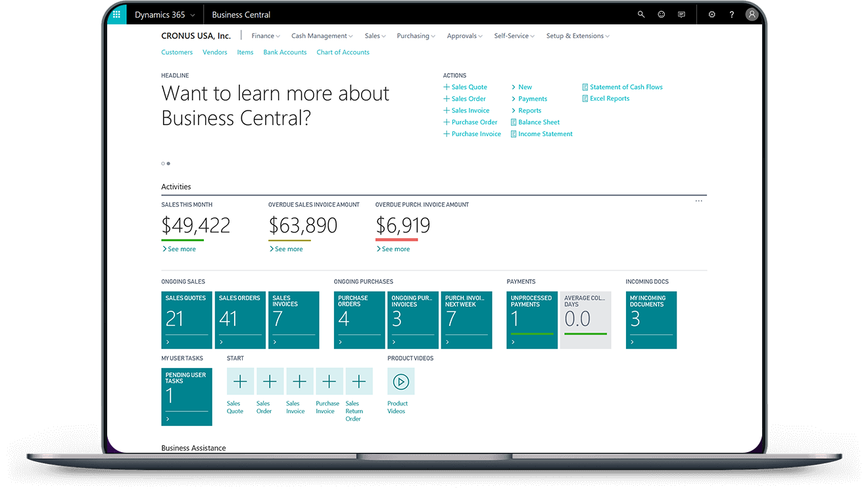Click the Start Sales Return Order plus tile
This screenshot has width=868, height=489.
click(x=359, y=381)
